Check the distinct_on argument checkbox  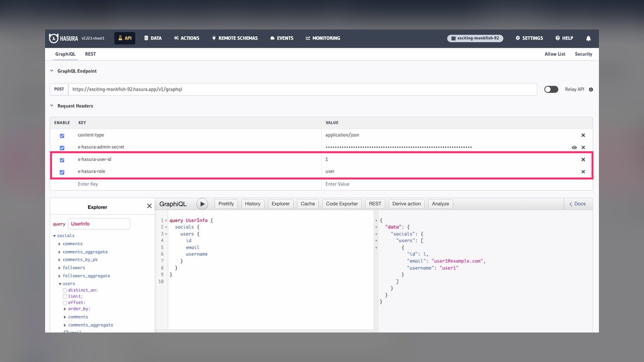[x=65, y=290]
